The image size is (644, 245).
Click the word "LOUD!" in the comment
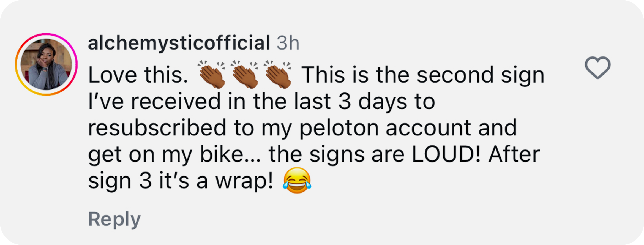(446, 155)
